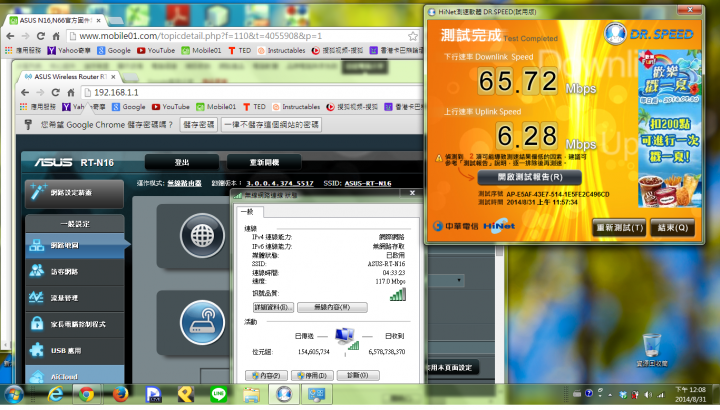
Task: Click 結束(Q) to quit DR.SPEED
Action: (673, 228)
